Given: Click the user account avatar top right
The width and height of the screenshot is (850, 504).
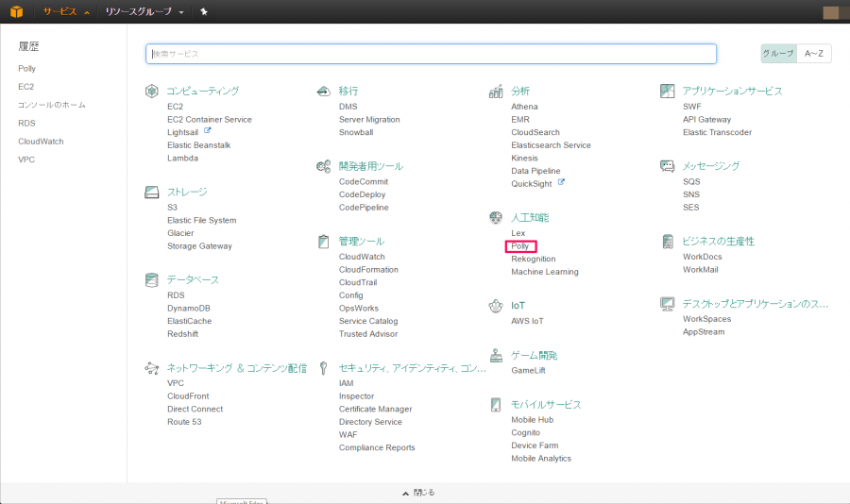Looking at the screenshot, I should pyautogui.click(x=830, y=12).
